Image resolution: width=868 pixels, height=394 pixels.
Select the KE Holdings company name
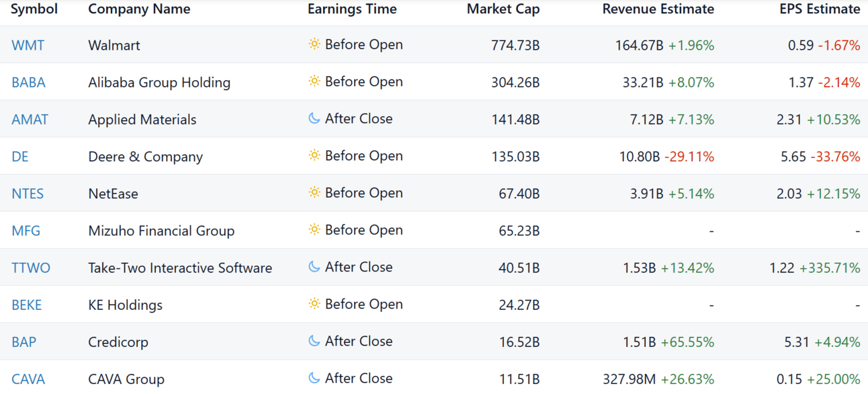[x=125, y=305]
